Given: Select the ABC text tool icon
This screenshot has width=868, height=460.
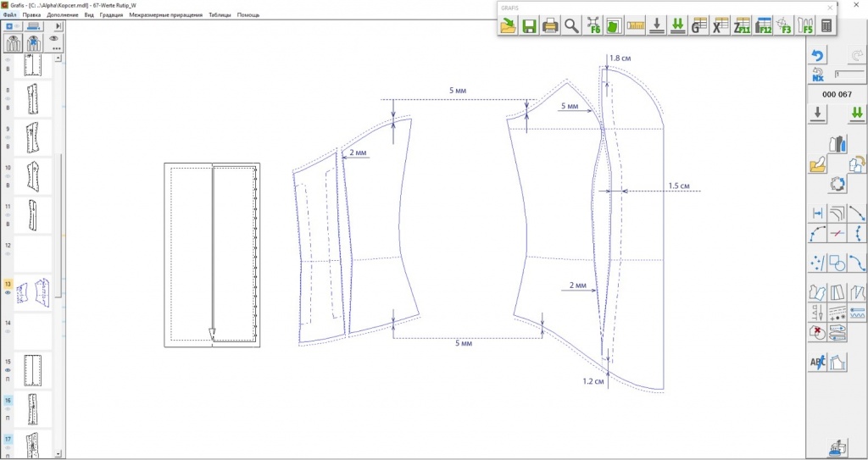Looking at the screenshot, I should 818,363.
